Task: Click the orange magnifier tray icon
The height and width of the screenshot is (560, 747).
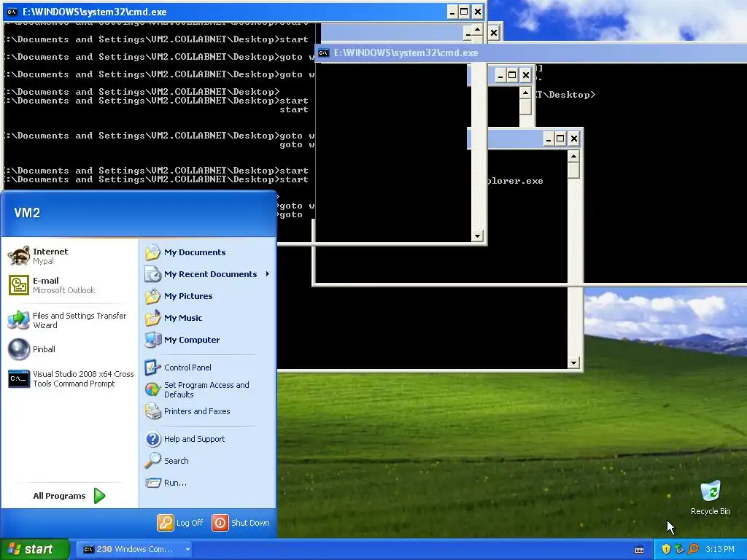Action: click(693, 549)
